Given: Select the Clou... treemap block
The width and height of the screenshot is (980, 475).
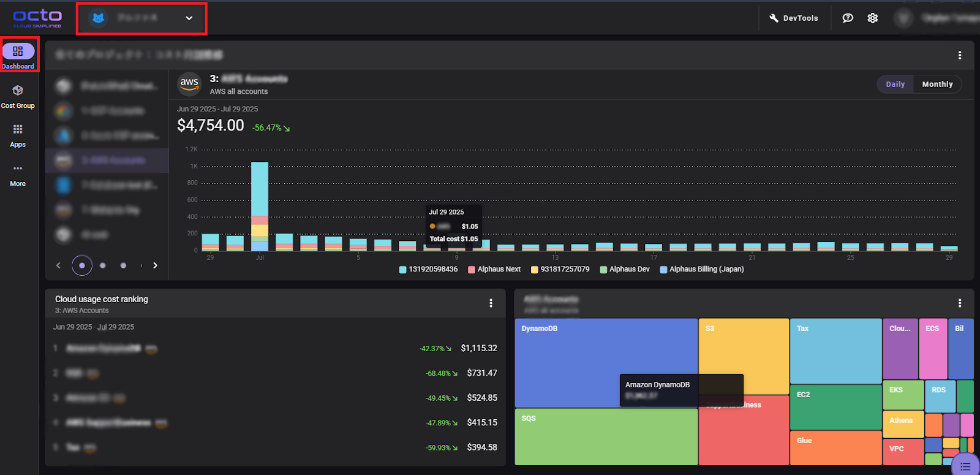Looking at the screenshot, I should pyautogui.click(x=900, y=349).
